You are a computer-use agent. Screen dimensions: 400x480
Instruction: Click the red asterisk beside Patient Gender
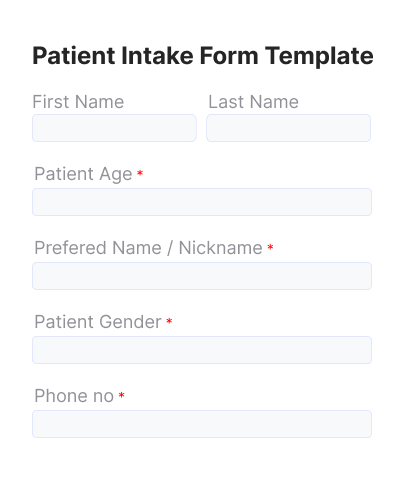click(x=169, y=321)
